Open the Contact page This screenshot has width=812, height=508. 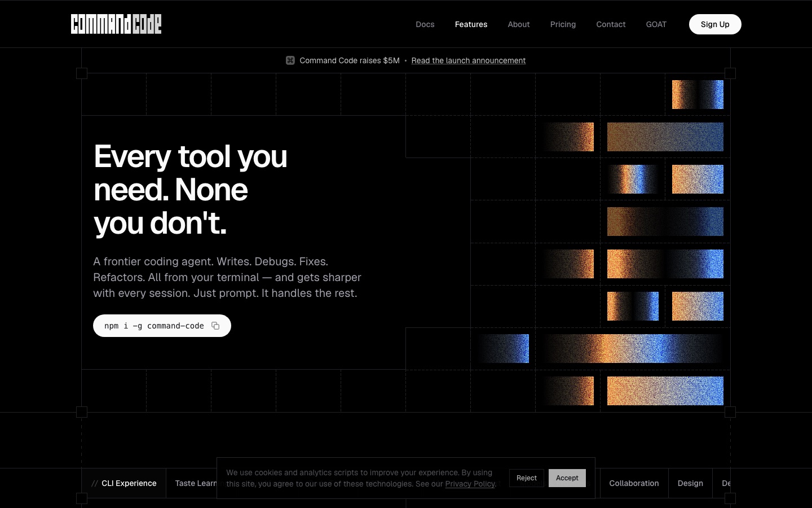coord(611,24)
